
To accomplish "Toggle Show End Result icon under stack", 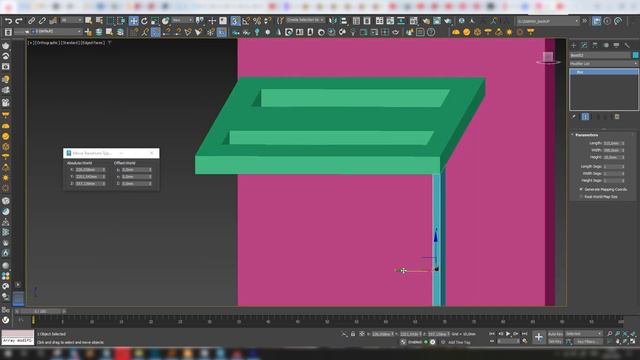I will point(585,117).
